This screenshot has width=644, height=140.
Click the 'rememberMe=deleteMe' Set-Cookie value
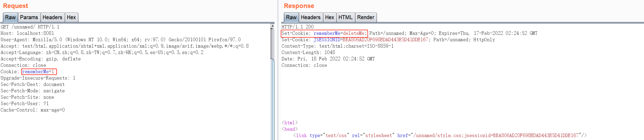click(339, 33)
